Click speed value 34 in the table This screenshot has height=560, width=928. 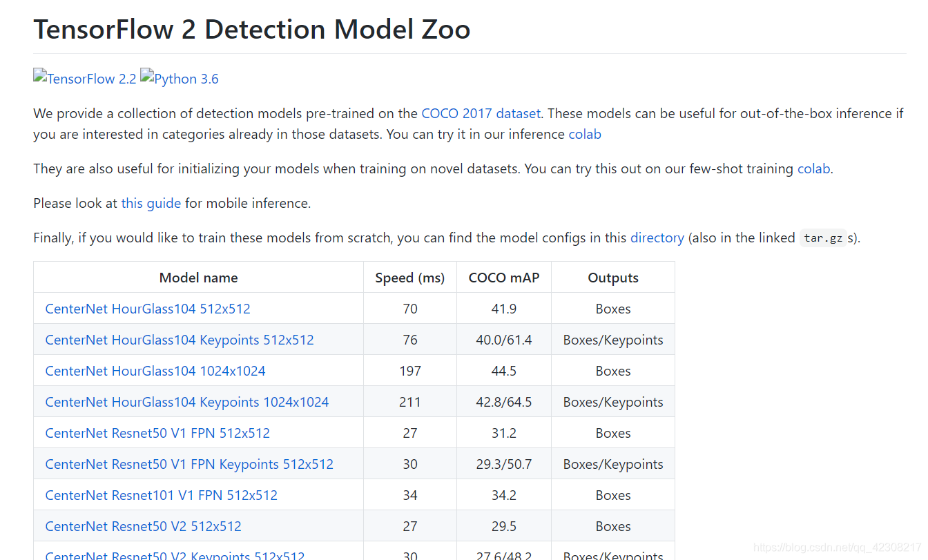pyautogui.click(x=410, y=495)
